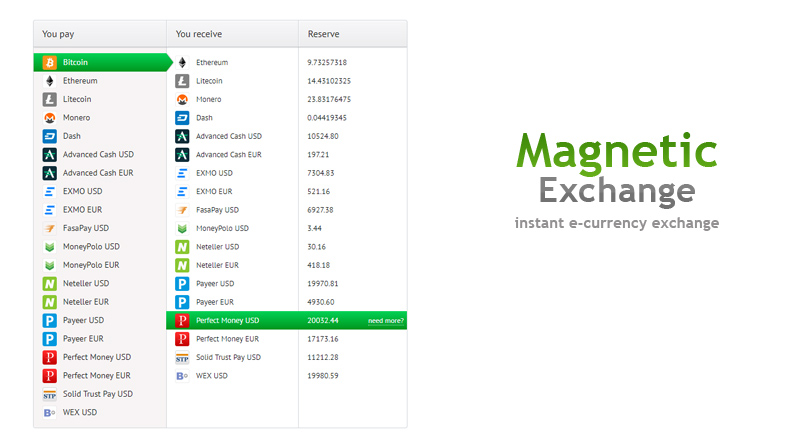The height and width of the screenshot is (445, 800).
Task: Click WEX USD icon in You pay column
Action: 49,412
